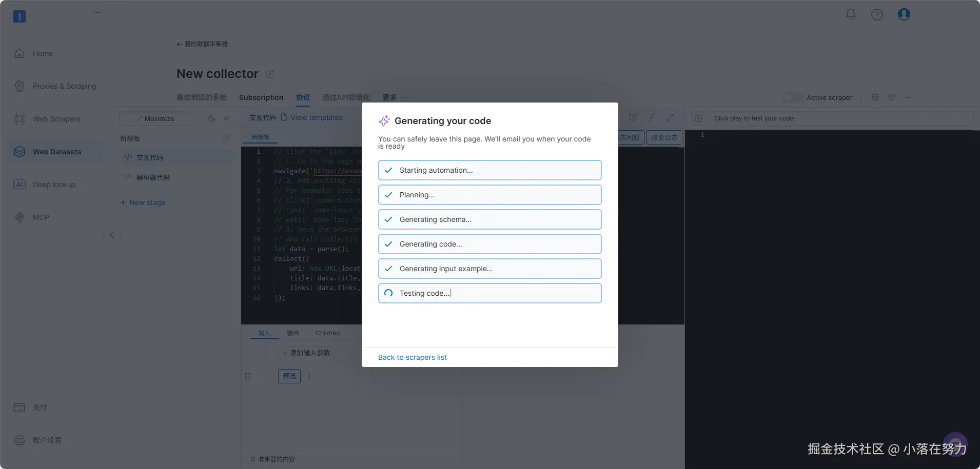Open the help question mark icon
Image resolution: width=980 pixels, height=469 pixels.
877,14
